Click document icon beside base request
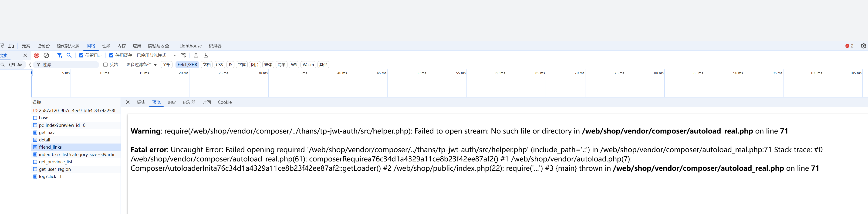The image size is (868, 214). pyautogui.click(x=35, y=118)
